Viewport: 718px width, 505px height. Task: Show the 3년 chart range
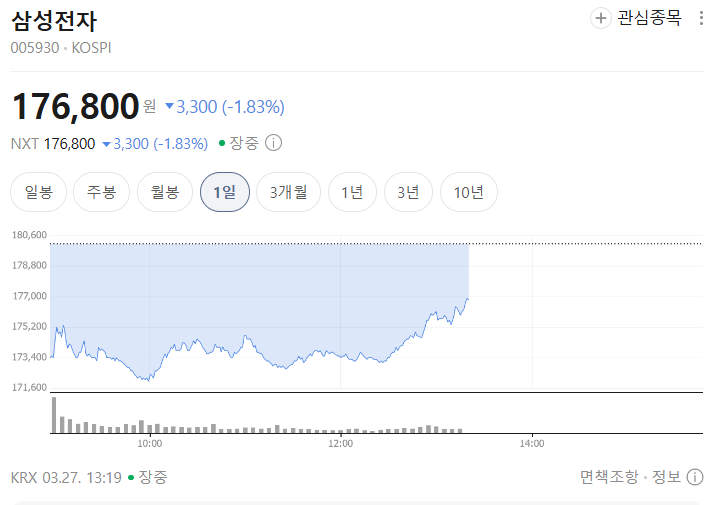[x=407, y=192]
